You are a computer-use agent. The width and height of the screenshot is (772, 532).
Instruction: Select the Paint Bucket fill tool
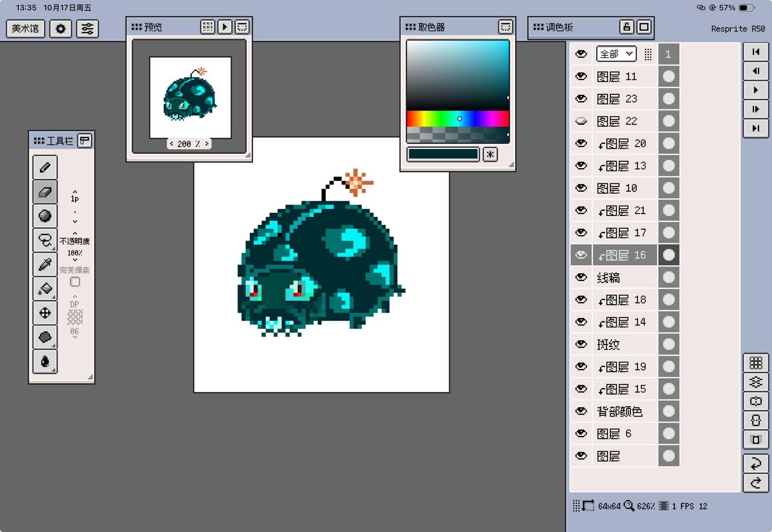pyautogui.click(x=45, y=288)
